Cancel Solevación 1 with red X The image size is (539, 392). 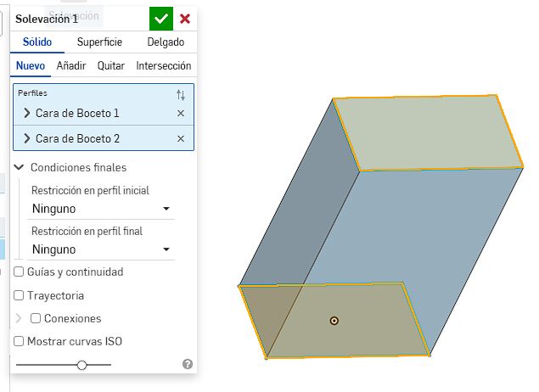(185, 19)
